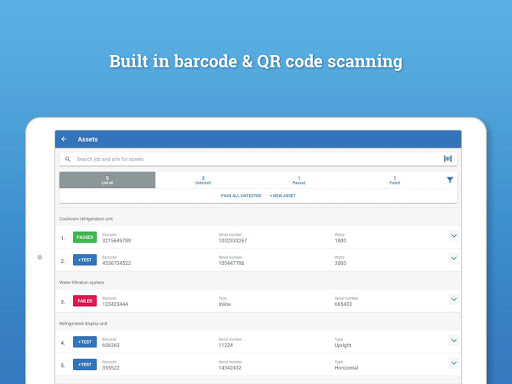Click PASS ALL UNTESTED link
Image resolution: width=512 pixels, height=384 pixels.
click(241, 196)
